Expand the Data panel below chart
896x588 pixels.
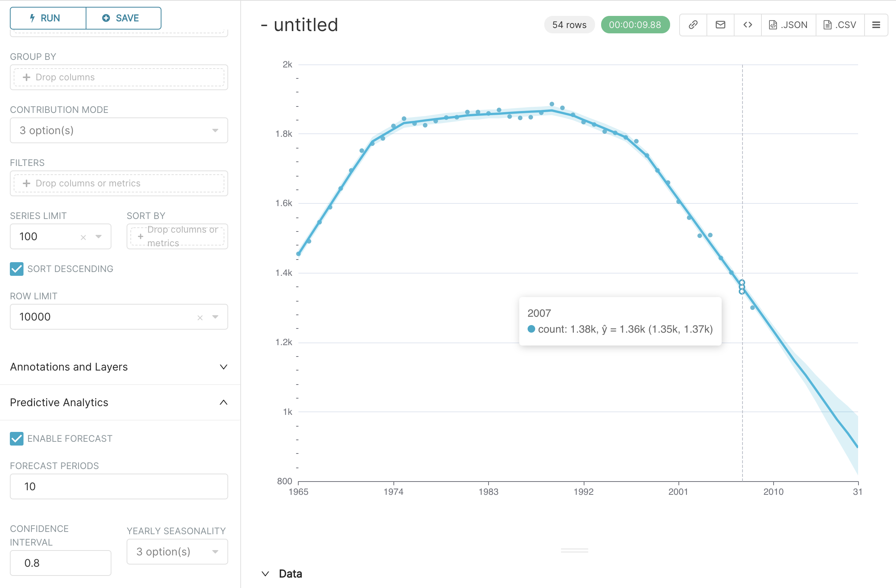(x=282, y=574)
